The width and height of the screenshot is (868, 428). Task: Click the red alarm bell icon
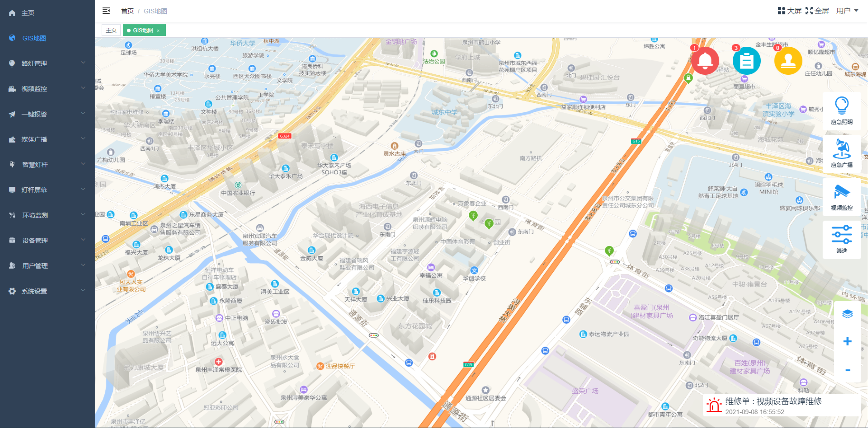(705, 61)
